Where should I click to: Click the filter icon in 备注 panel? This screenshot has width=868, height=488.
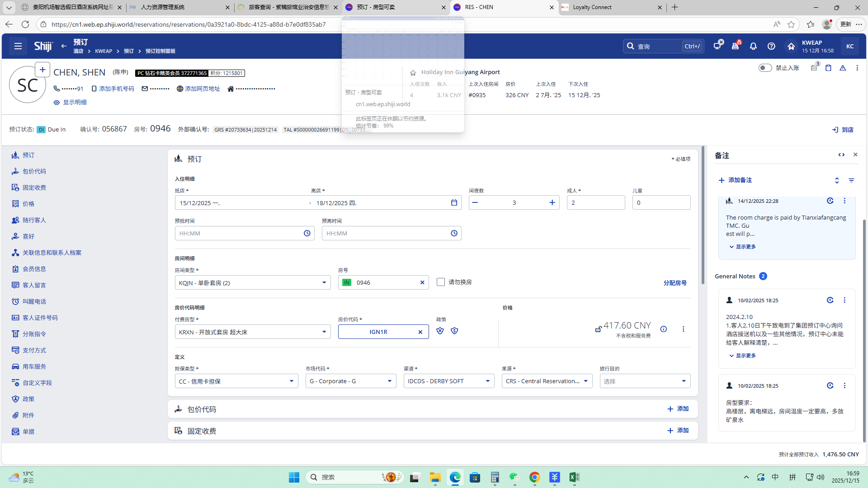pos(851,180)
